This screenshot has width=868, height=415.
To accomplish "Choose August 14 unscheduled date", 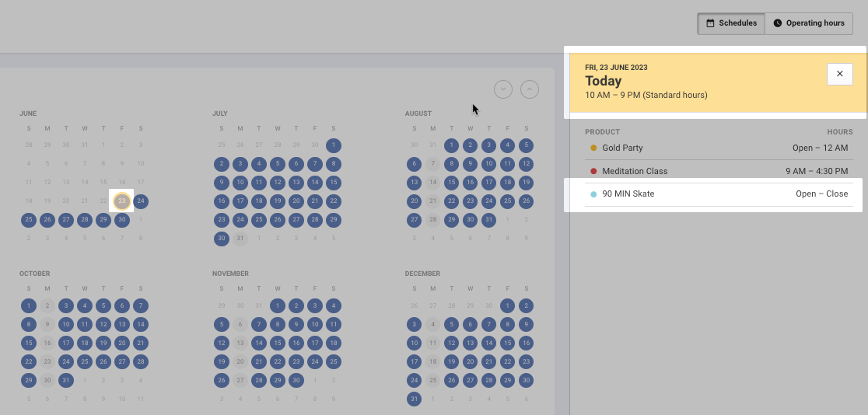I will (432, 183).
